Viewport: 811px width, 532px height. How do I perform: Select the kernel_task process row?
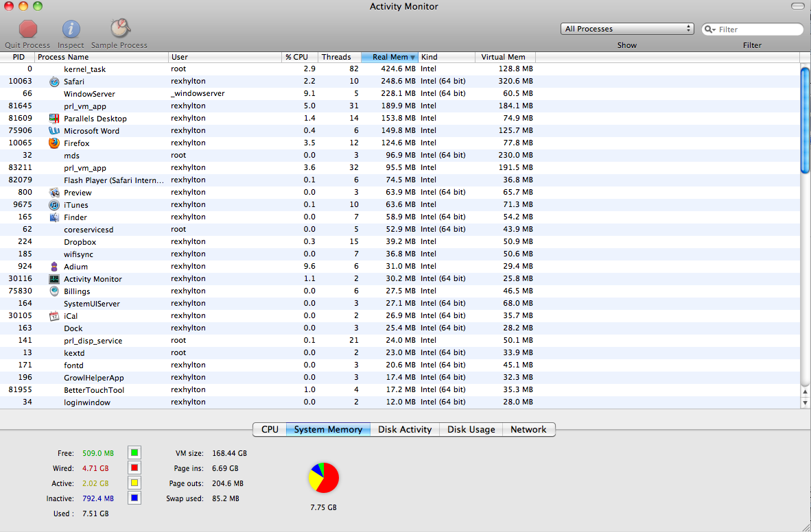click(x=400, y=69)
